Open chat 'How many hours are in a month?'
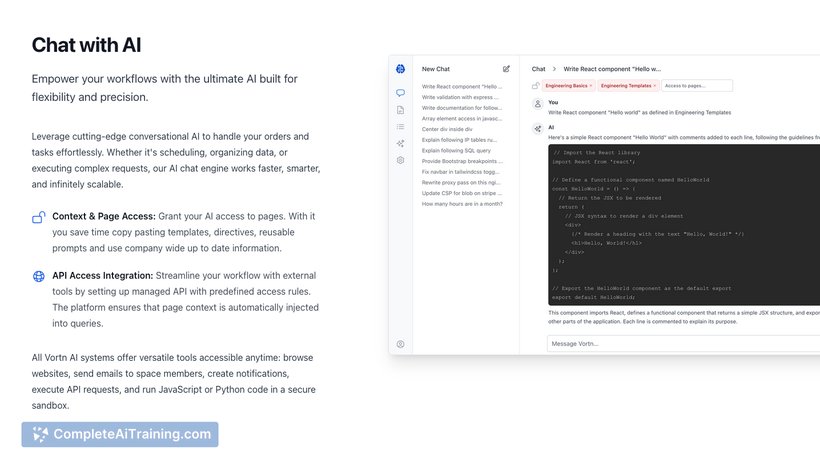 462,204
